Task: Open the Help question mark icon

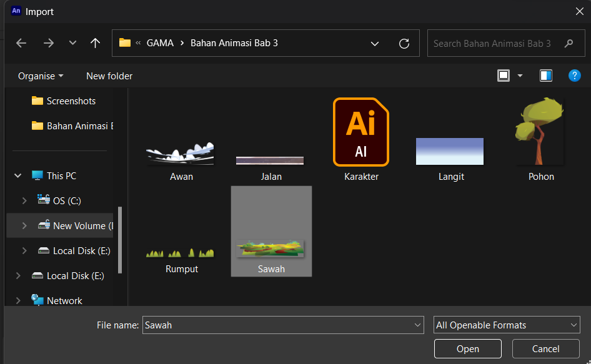Action: 574,76
